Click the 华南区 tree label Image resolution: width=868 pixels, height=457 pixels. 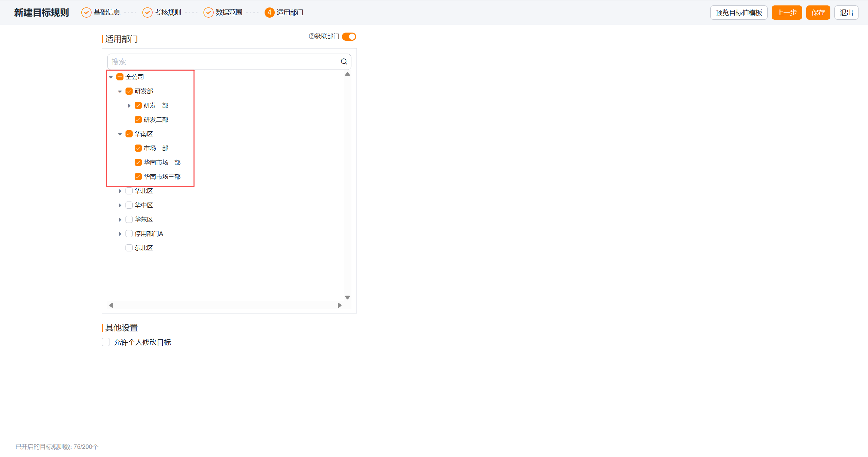pos(144,134)
